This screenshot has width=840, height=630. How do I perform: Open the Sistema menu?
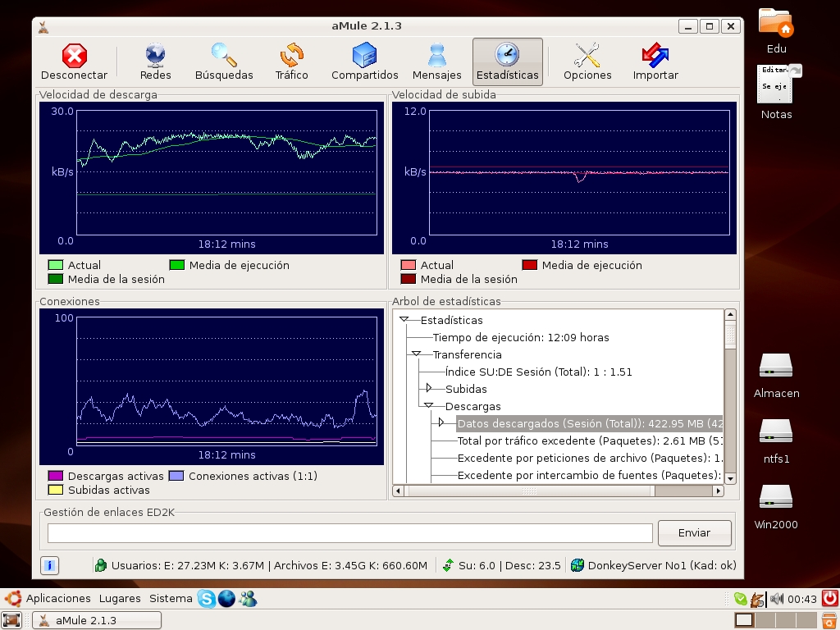click(171, 598)
